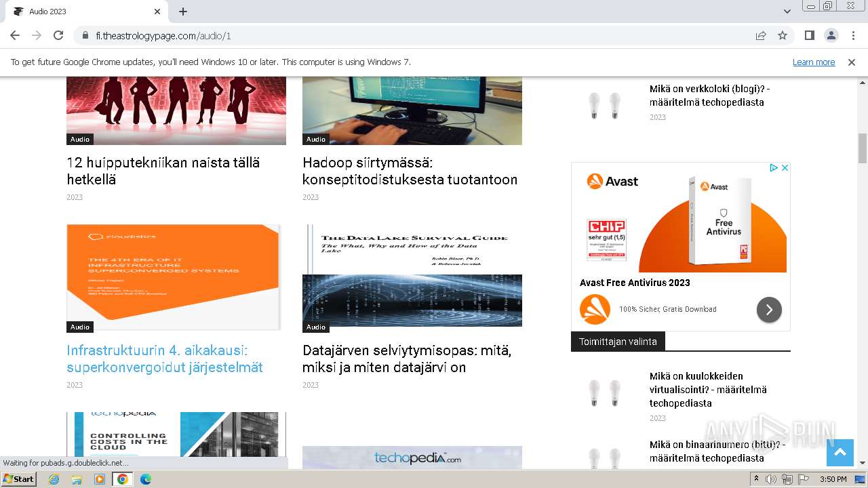868x488 pixels.
Task: Click the techopedia.com banner thumbnail
Action: pyautogui.click(x=412, y=457)
